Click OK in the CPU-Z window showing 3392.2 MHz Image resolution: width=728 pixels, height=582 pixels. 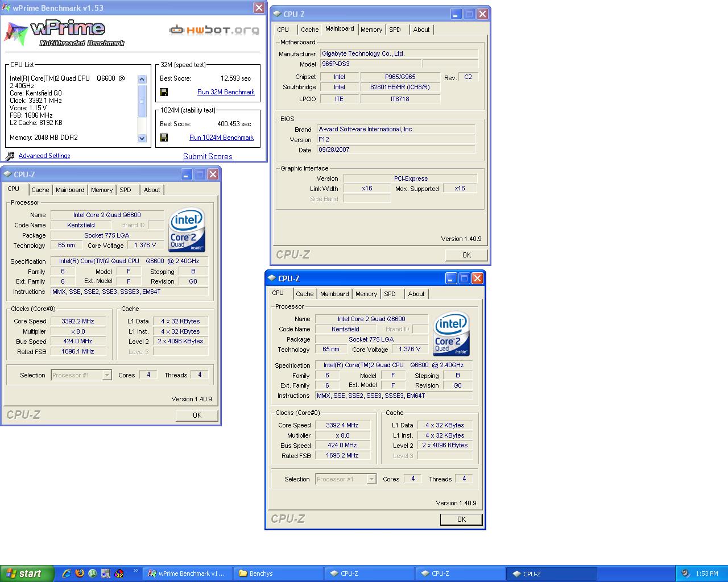pos(197,415)
